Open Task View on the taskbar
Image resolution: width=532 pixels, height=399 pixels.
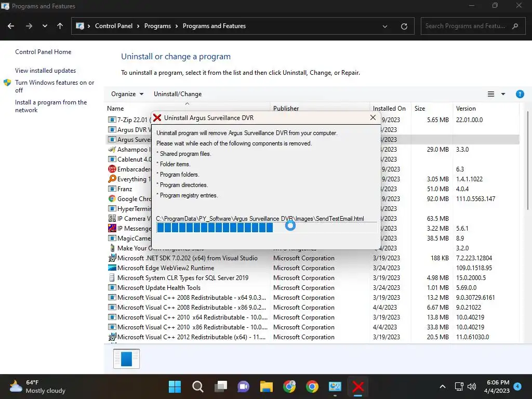click(220, 387)
